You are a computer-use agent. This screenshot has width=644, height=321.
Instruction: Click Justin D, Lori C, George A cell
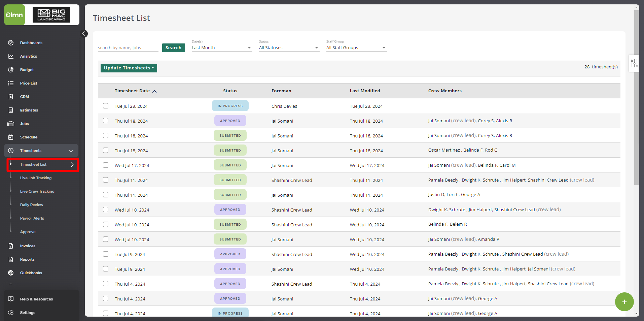point(454,195)
